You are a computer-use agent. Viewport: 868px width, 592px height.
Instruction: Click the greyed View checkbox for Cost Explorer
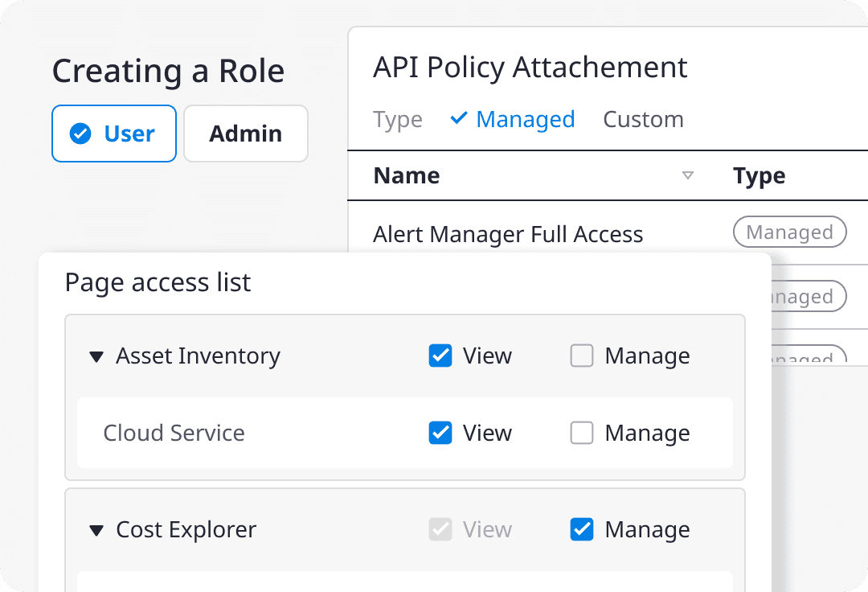440,529
